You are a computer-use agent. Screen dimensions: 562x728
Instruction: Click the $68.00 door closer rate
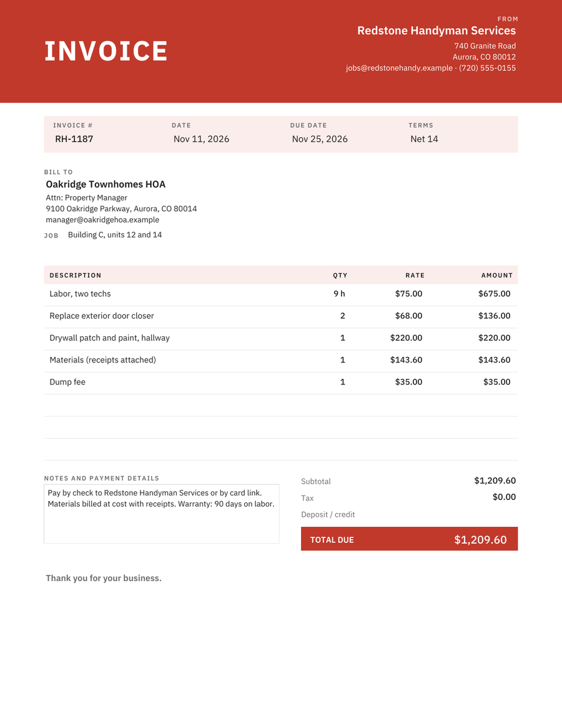[408, 316]
